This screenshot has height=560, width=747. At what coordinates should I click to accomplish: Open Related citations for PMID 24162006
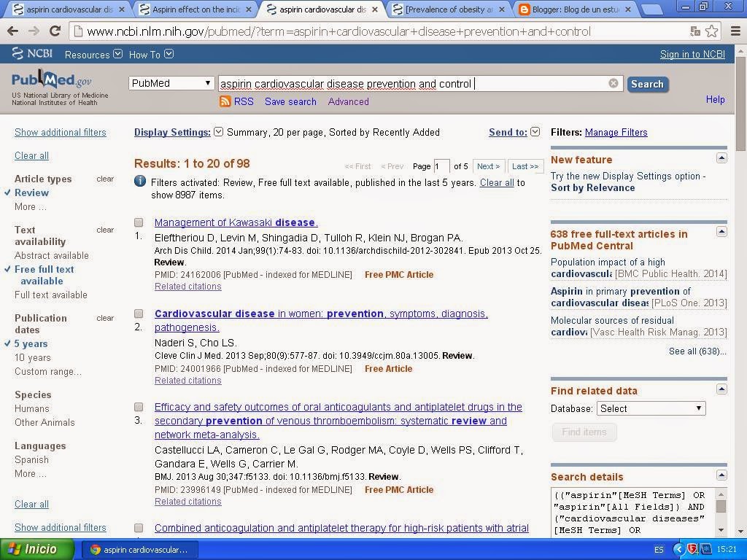pyautogui.click(x=187, y=286)
